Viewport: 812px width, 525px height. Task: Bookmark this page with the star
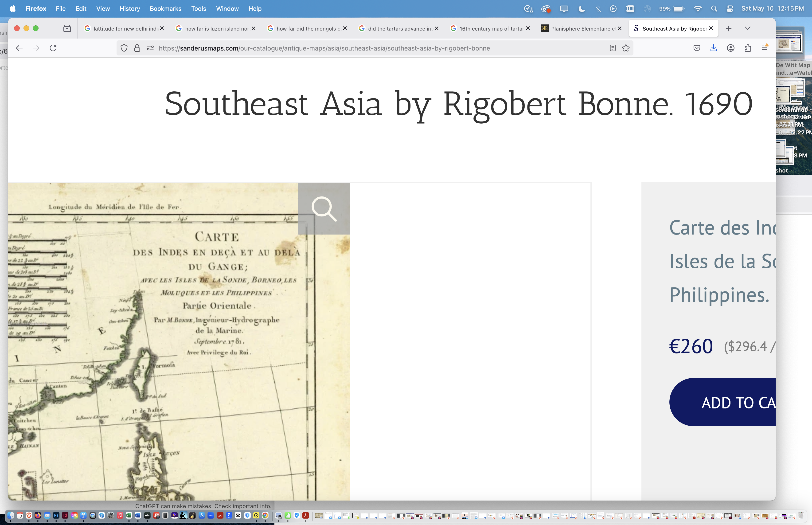click(626, 48)
